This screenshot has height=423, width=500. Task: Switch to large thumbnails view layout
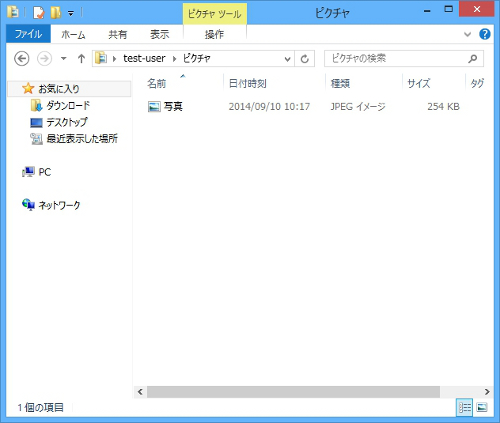(482, 407)
